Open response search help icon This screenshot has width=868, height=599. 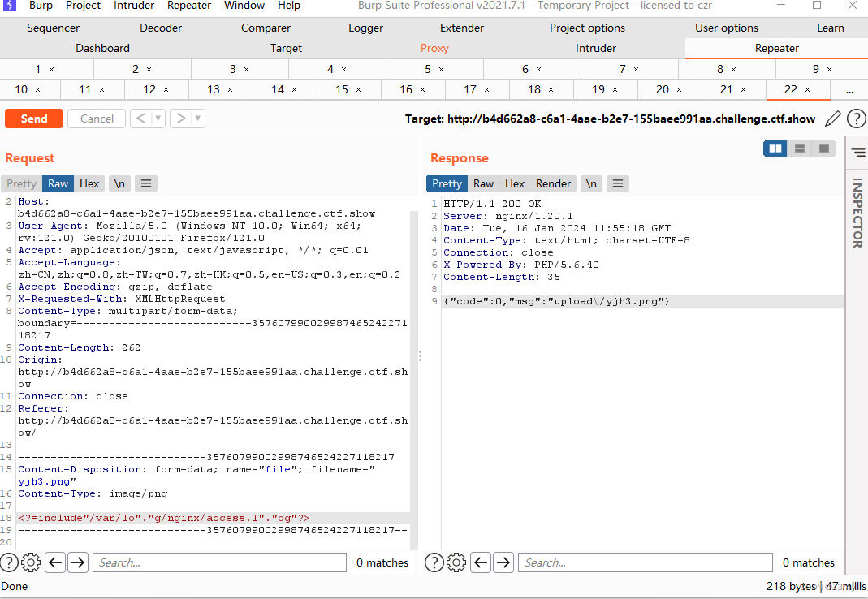click(x=434, y=562)
